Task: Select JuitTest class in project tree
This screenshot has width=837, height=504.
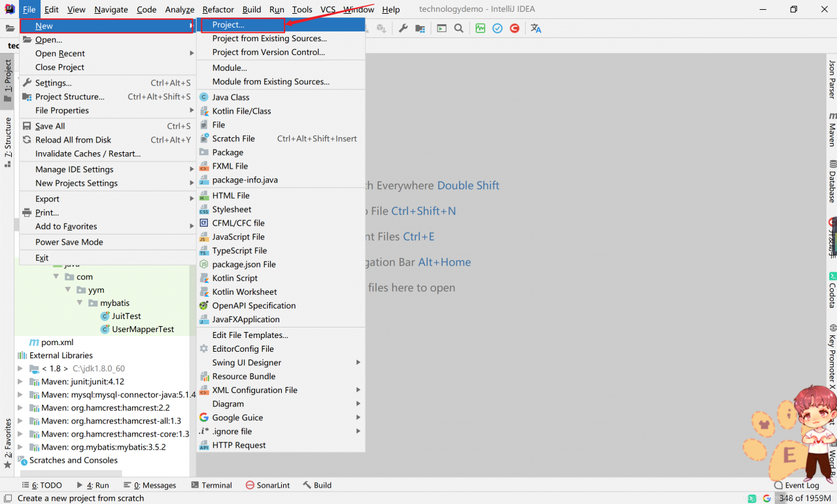Action: click(x=126, y=316)
